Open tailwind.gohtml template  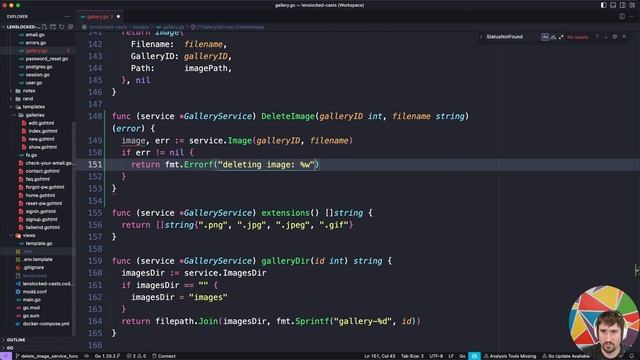coord(42,227)
